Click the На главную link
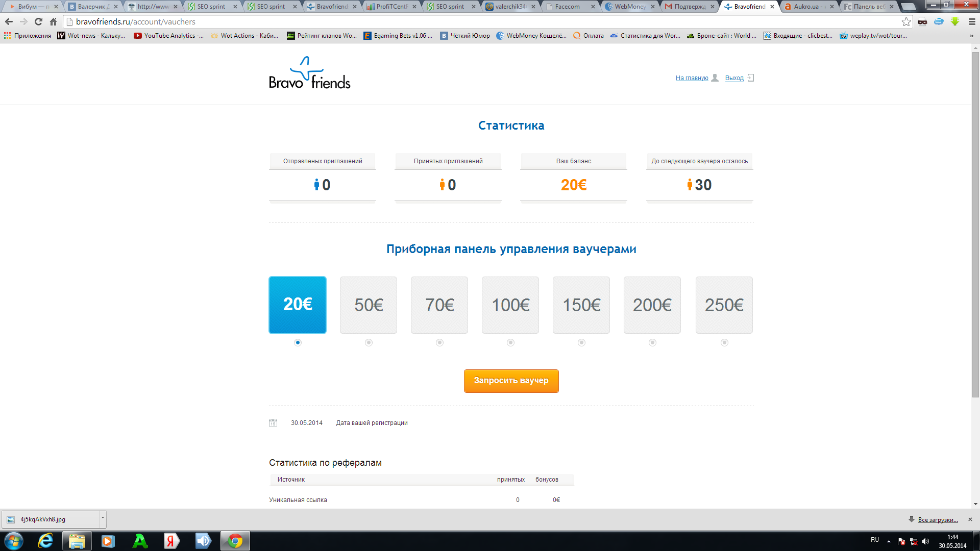This screenshot has width=980, height=551. [692, 78]
